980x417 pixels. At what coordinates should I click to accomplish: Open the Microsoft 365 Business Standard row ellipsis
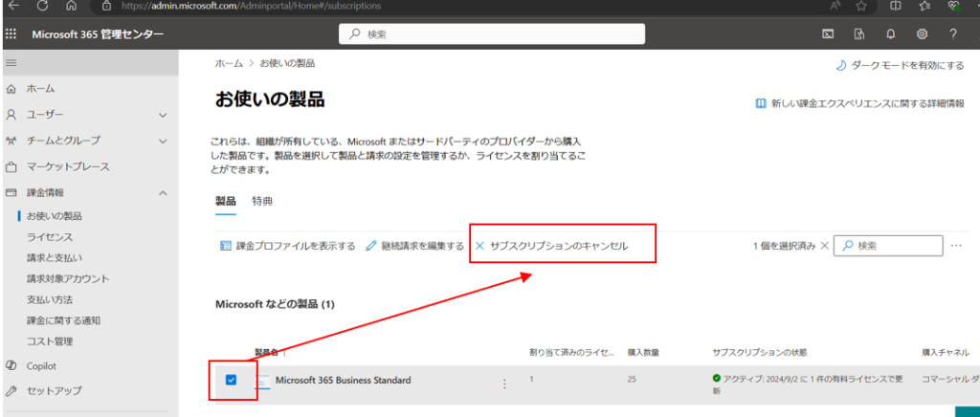coord(504,384)
